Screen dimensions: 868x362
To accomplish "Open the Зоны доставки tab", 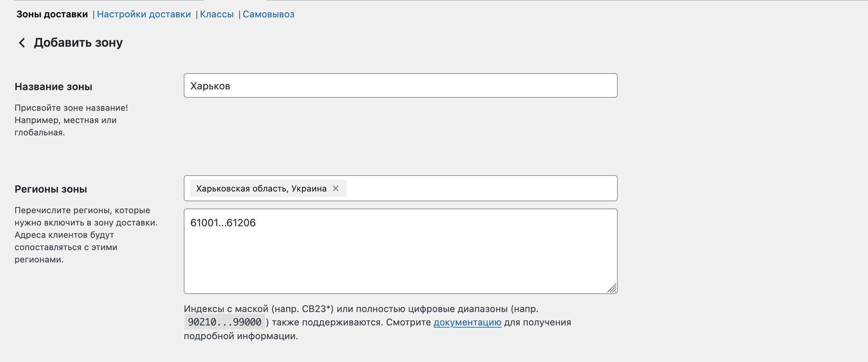I will coord(52,14).
